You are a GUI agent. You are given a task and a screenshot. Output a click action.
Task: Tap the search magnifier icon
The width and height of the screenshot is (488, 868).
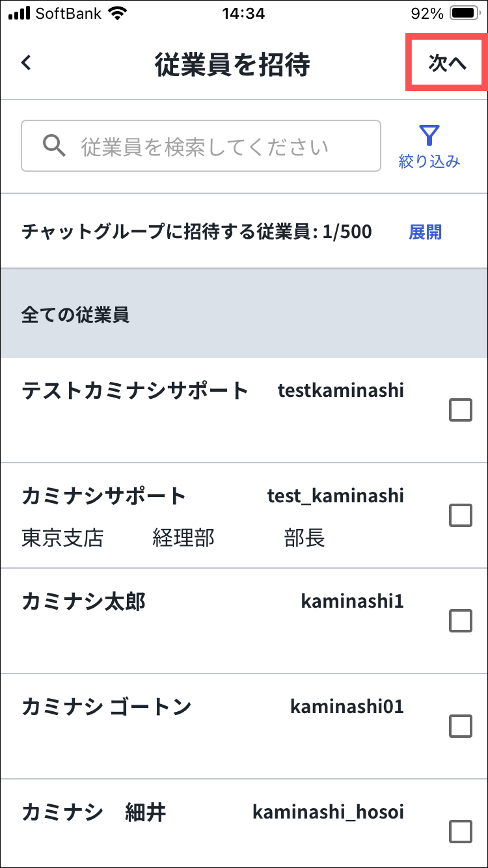point(55,146)
